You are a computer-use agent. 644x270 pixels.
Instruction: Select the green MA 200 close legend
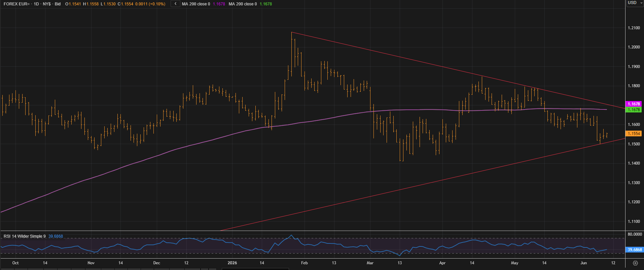250,4
